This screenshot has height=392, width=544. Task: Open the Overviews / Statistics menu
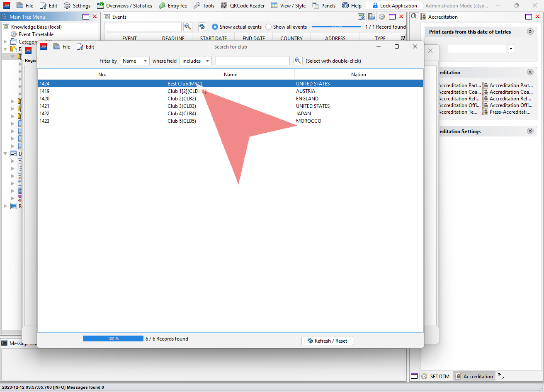point(124,6)
